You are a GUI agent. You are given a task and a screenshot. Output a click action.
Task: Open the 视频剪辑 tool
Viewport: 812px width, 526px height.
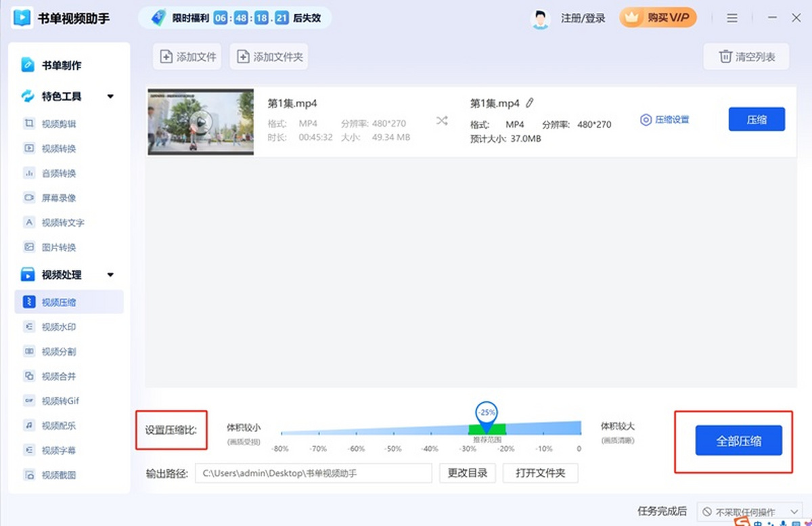click(50, 124)
